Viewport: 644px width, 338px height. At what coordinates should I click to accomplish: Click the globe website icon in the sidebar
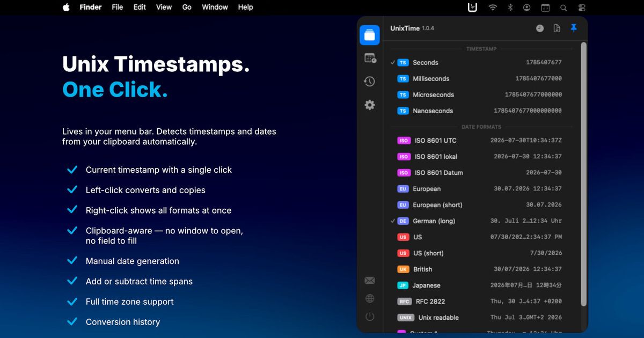pyautogui.click(x=370, y=299)
